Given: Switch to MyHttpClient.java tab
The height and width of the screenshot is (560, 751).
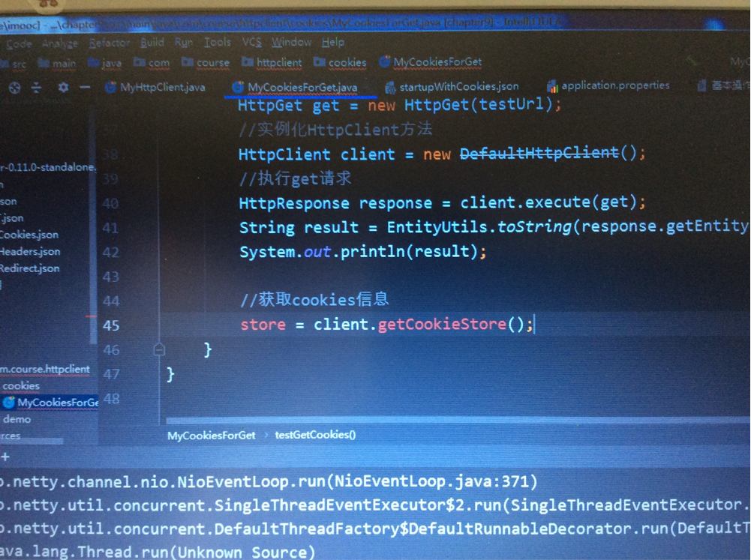Looking at the screenshot, I should (155, 87).
